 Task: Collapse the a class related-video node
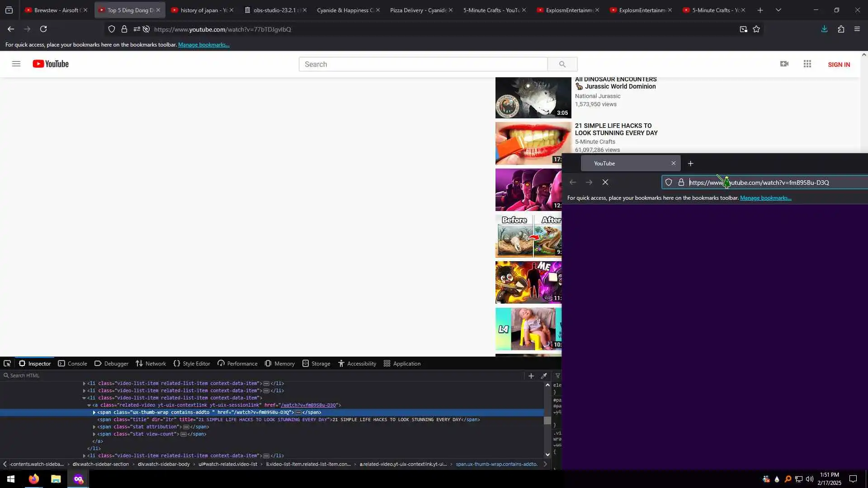(x=89, y=405)
